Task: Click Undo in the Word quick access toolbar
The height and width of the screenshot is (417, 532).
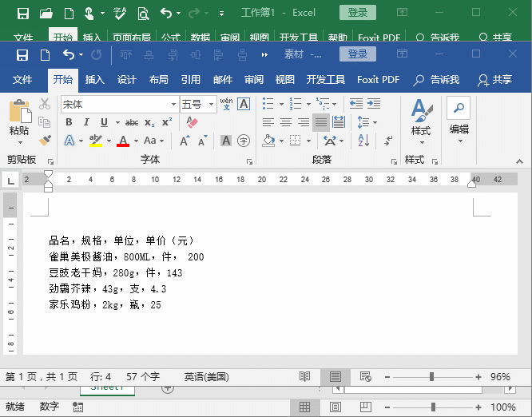Action: pos(69,54)
